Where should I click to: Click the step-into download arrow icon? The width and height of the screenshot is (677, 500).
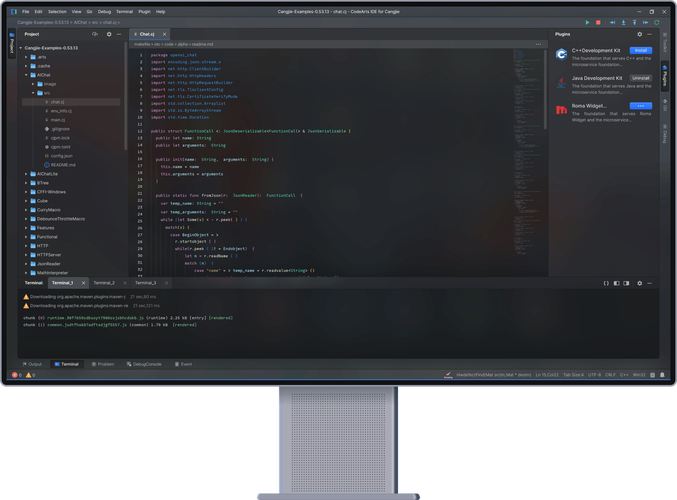click(x=623, y=22)
